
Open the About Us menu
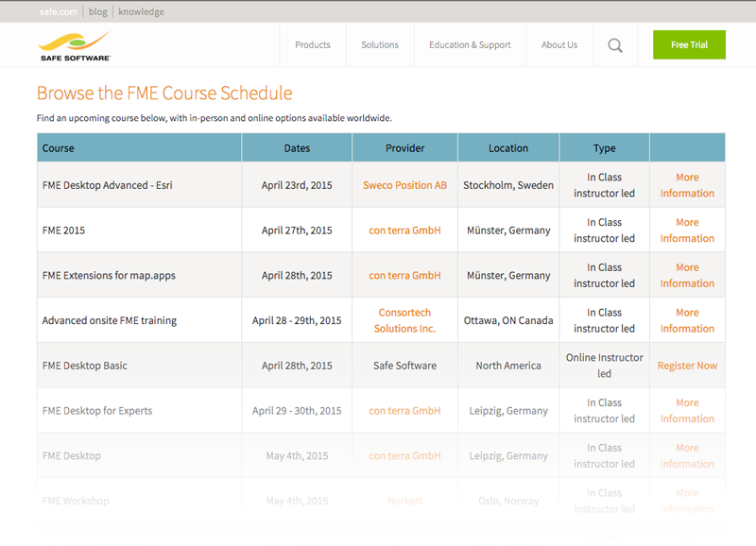click(559, 44)
